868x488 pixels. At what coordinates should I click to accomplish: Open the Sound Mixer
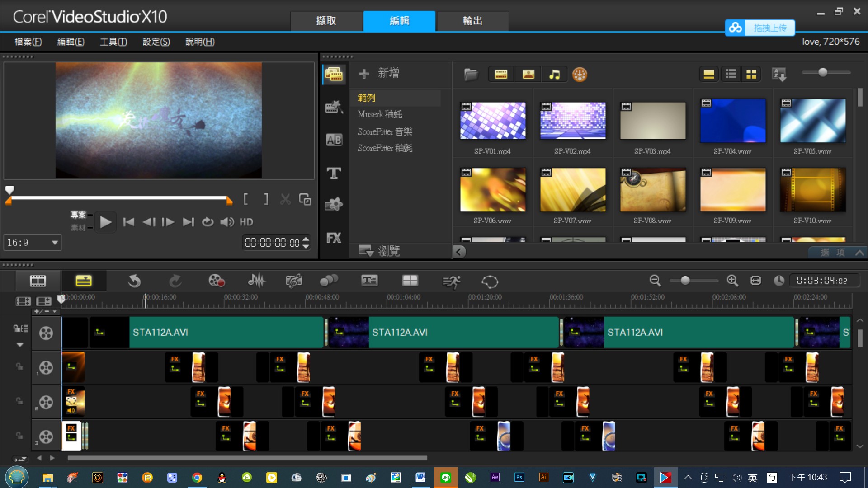[x=257, y=281]
